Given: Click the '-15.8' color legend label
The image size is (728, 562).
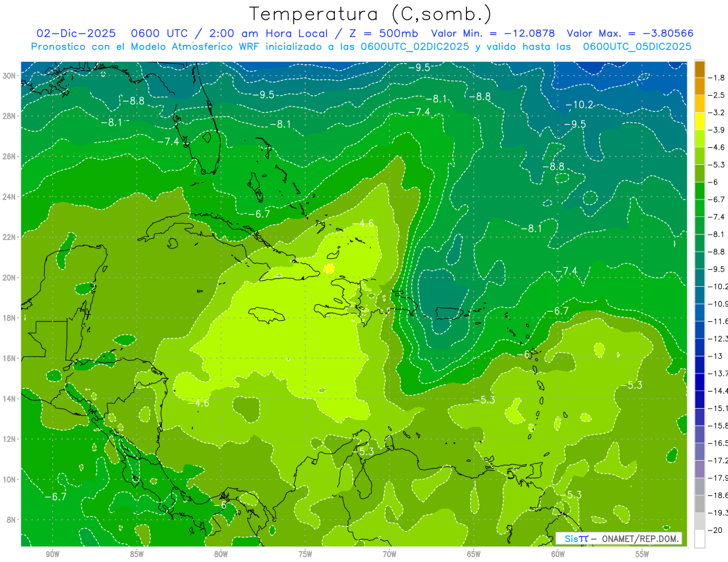Looking at the screenshot, I should click(x=717, y=426).
